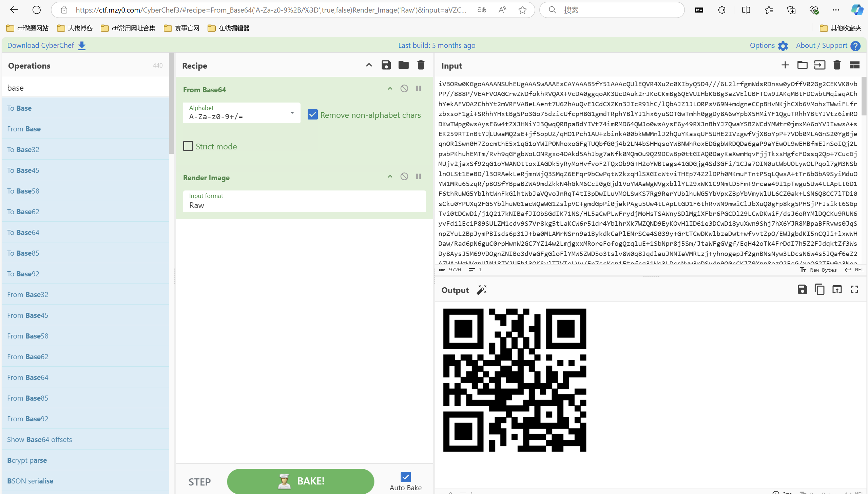Open the split screen icon in browser toolbar
The width and height of the screenshot is (868, 494).
coord(746,10)
